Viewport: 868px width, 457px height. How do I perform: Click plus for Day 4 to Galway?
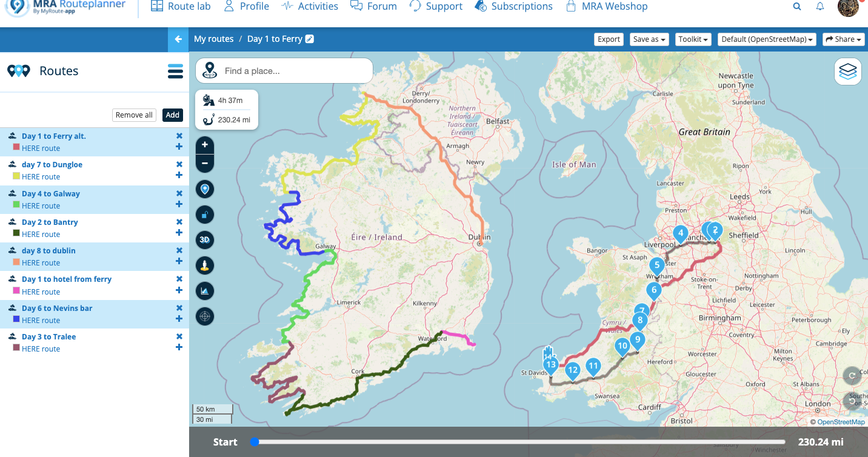(x=179, y=204)
